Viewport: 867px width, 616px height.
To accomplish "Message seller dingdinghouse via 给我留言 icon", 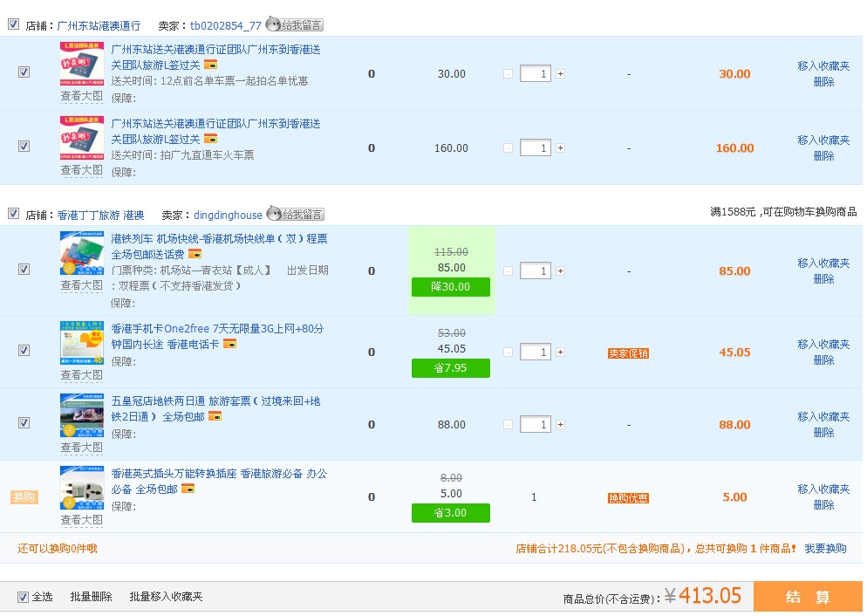I will click(296, 214).
